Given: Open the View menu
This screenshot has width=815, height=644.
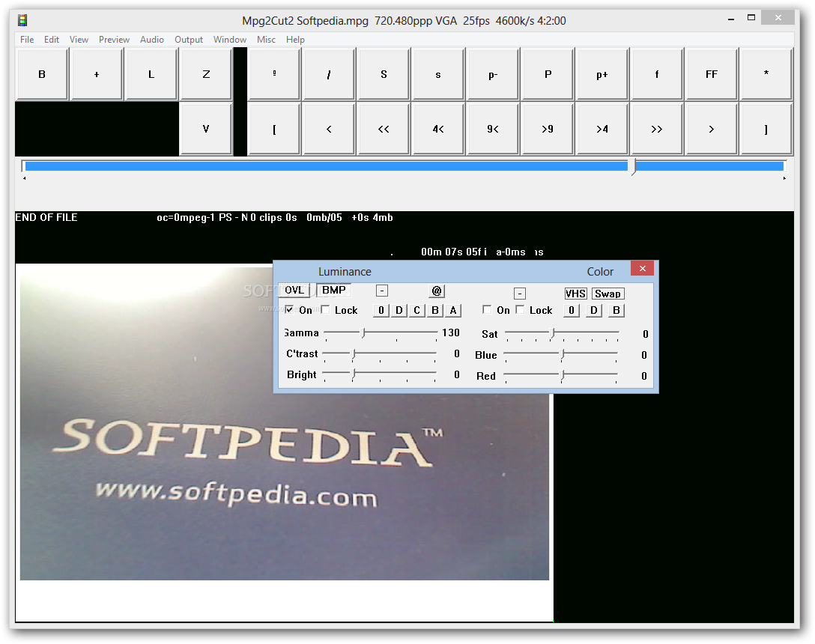Looking at the screenshot, I should pos(79,40).
